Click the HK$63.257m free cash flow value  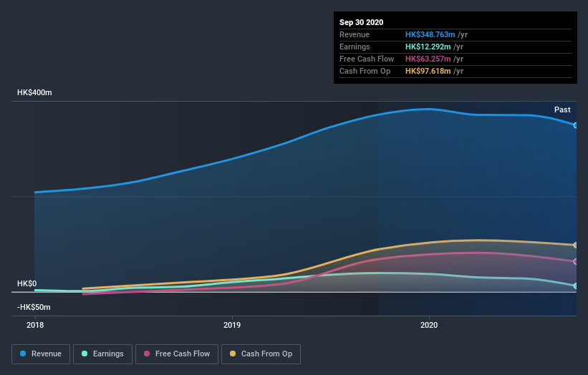coord(428,59)
